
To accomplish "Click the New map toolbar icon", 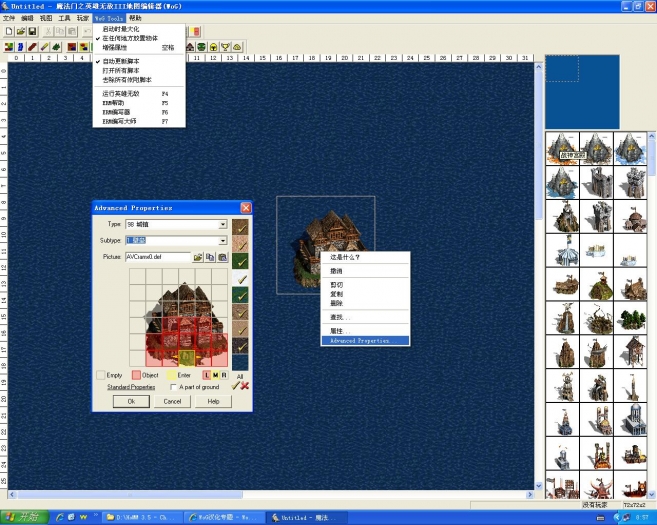I will (9, 31).
